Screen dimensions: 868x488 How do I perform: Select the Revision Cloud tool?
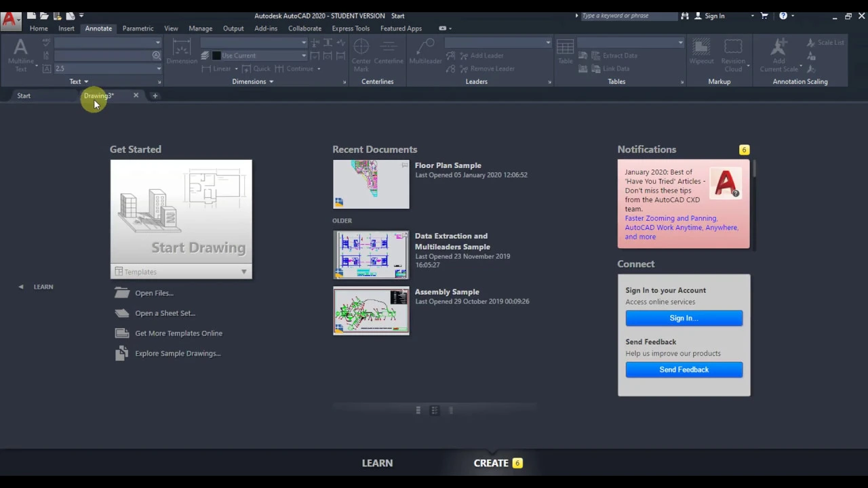pos(733,56)
